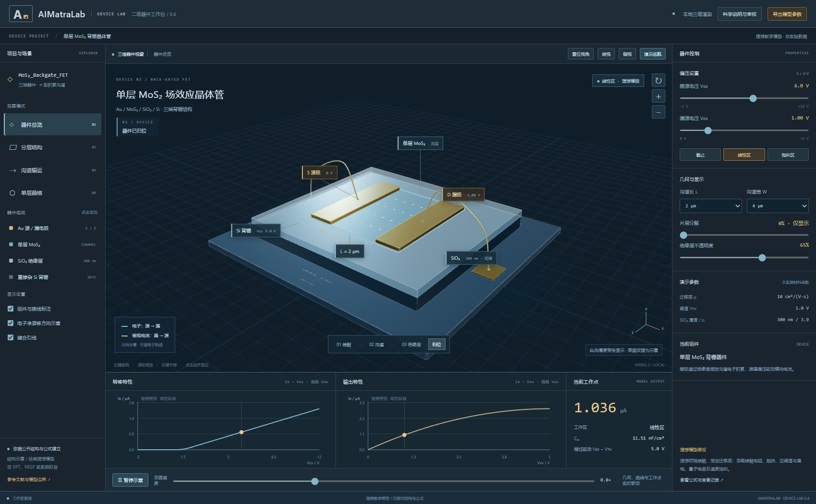Click the layer icon beside 分层结构
This screenshot has height=504, width=816.
tap(13, 147)
